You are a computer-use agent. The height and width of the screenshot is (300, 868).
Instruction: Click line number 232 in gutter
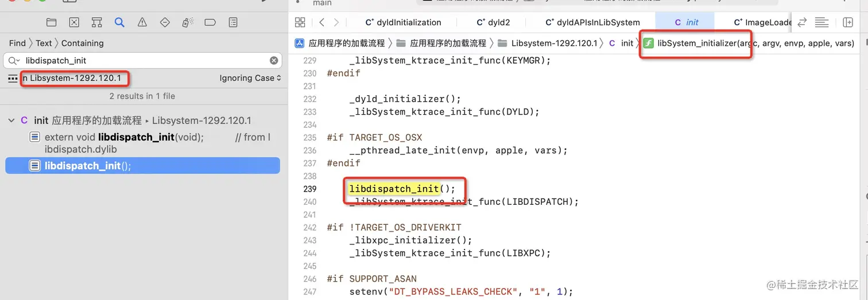click(310, 99)
